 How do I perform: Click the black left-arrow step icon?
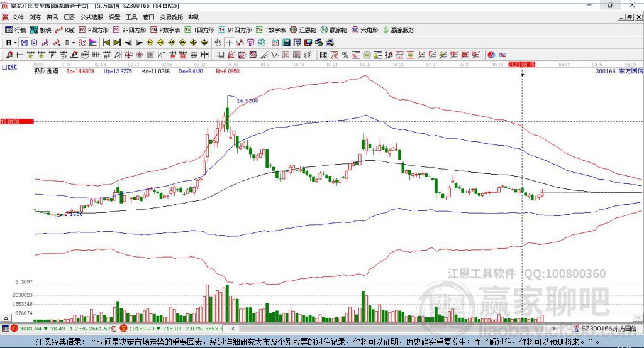(x=128, y=43)
